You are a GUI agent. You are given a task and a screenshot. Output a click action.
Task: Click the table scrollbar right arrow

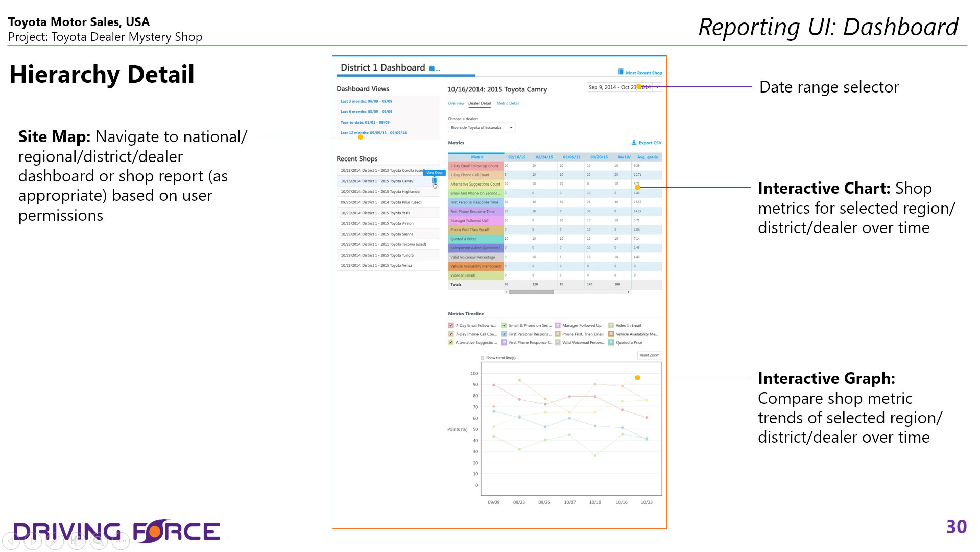pos(628,292)
